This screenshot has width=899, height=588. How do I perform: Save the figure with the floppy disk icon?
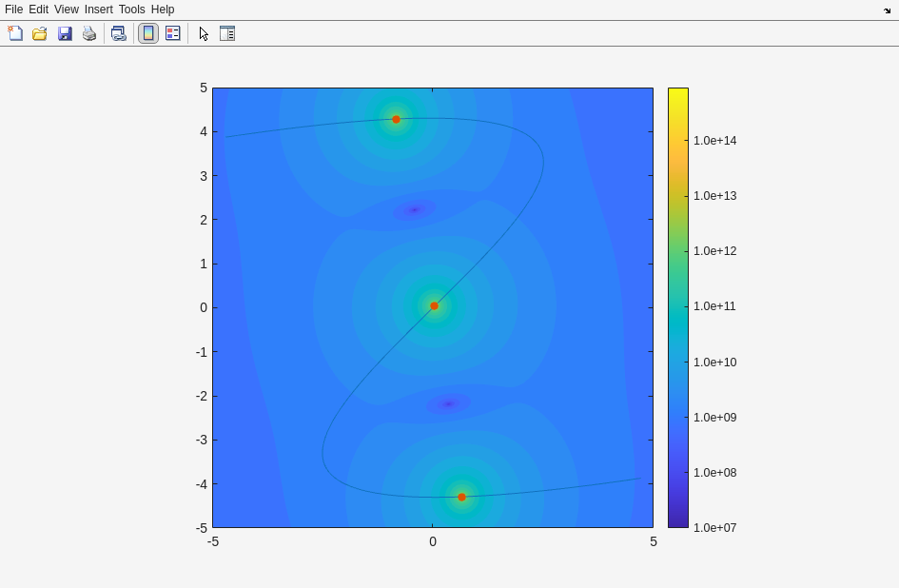point(65,33)
